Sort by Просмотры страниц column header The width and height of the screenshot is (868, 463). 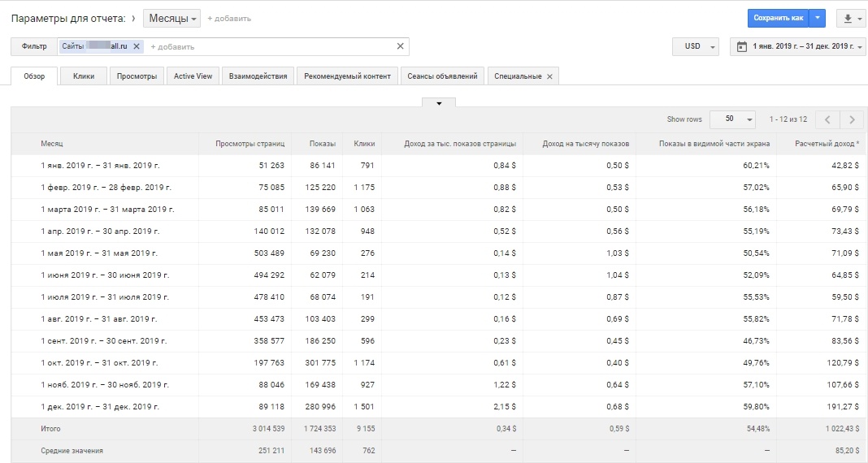(250, 144)
